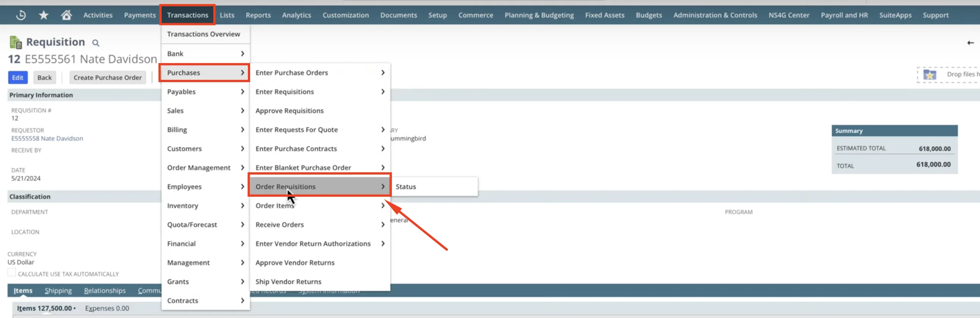
Task: Expand the Order Management submenu
Action: (205, 168)
